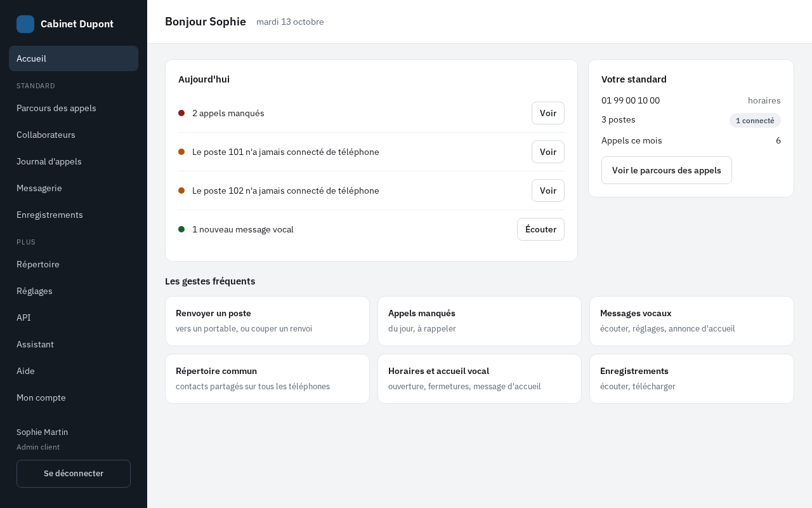Click the blue Cabinet Dupont logo icon
812x508 pixels.
coord(25,24)
